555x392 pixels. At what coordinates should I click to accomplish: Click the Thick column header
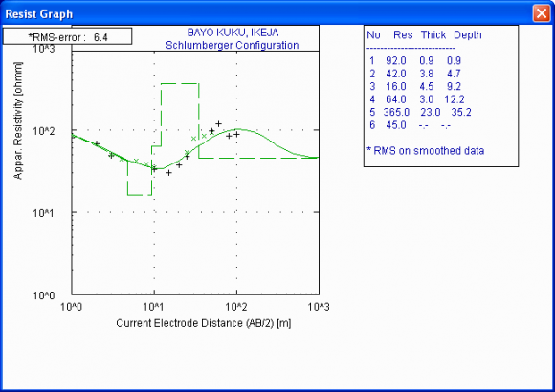(x=433, y=34)
